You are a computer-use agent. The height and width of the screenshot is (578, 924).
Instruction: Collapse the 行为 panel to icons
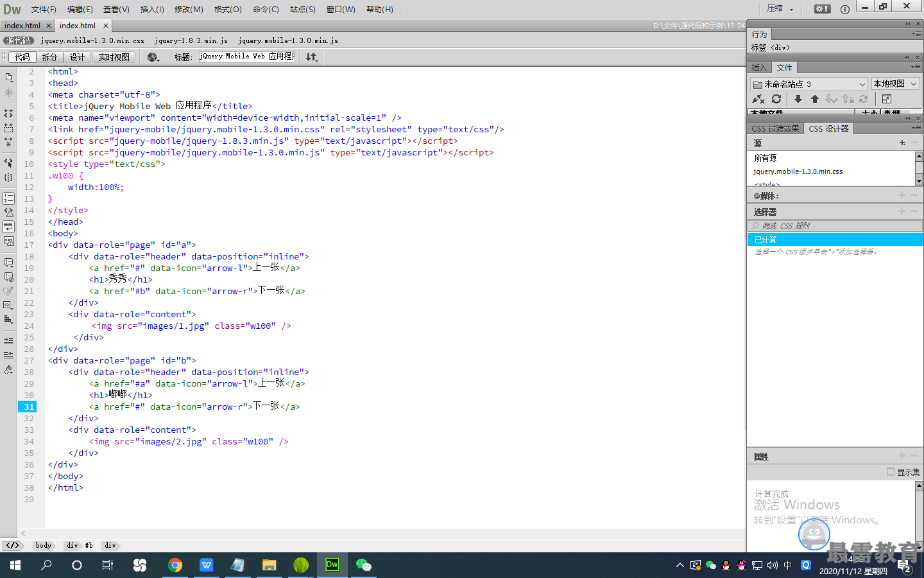point(908,24)
